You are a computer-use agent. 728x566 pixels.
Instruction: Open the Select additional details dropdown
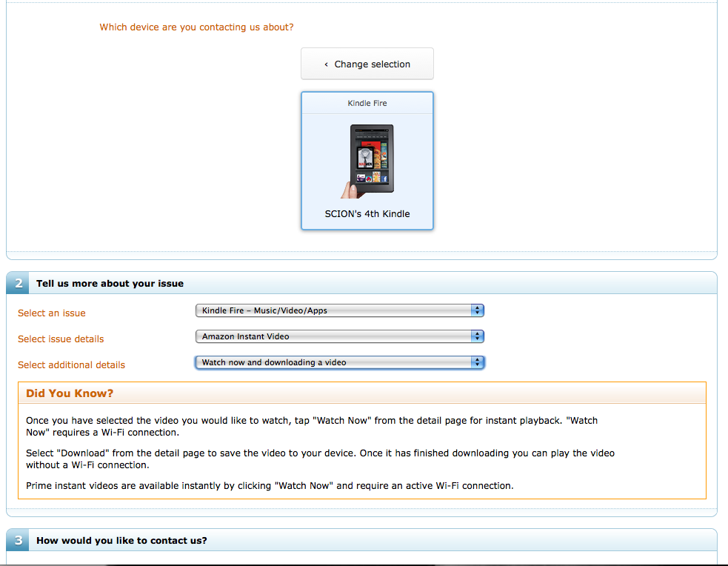click(x=339, y=362)
